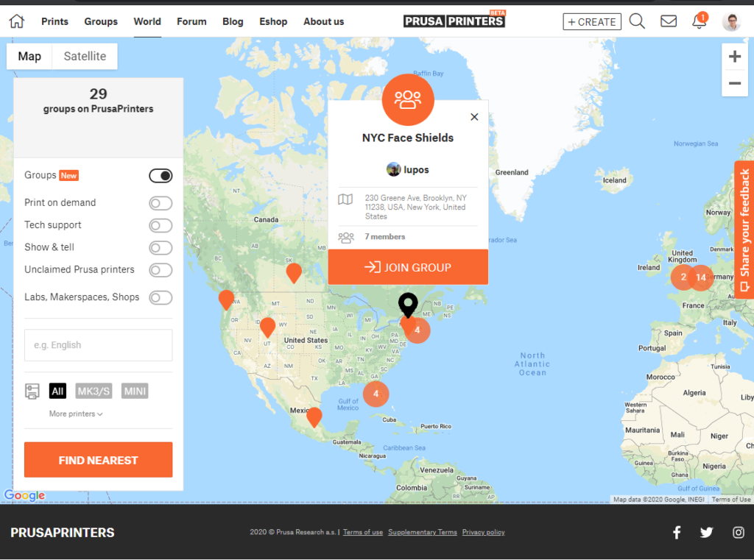Disable the Groups toggle
The height and width of the screenshot is (560, 754).
pos(161,176)
